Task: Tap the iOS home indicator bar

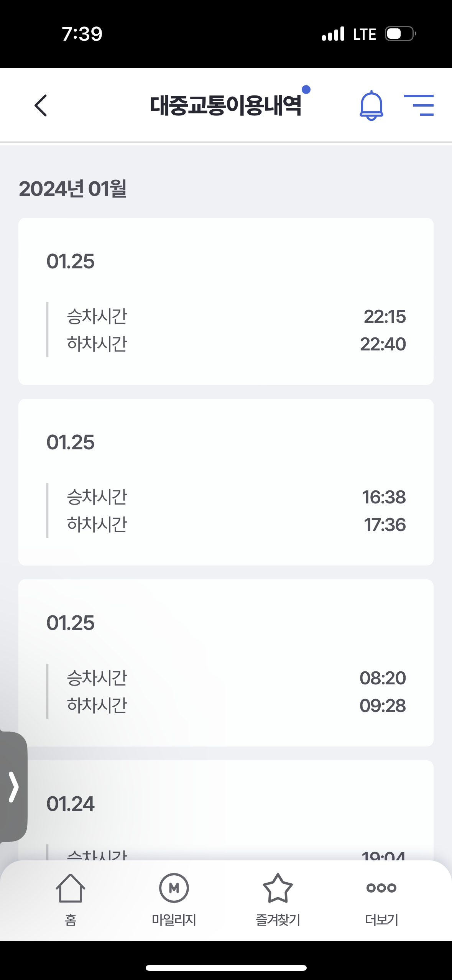Action: (226, 968)
